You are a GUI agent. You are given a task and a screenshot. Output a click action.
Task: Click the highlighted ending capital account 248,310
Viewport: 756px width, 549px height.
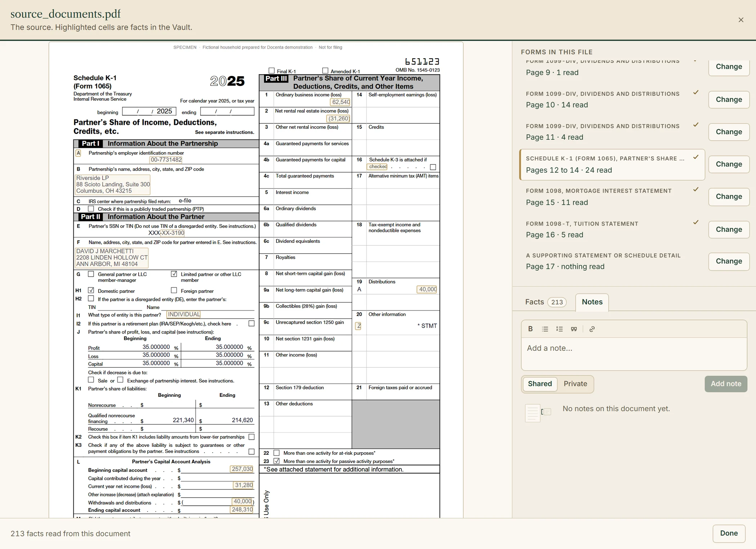click(x=242, y=509)
